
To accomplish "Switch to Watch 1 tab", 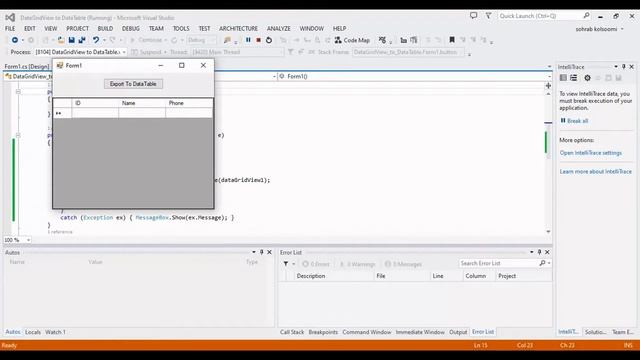I will point(55,332).
